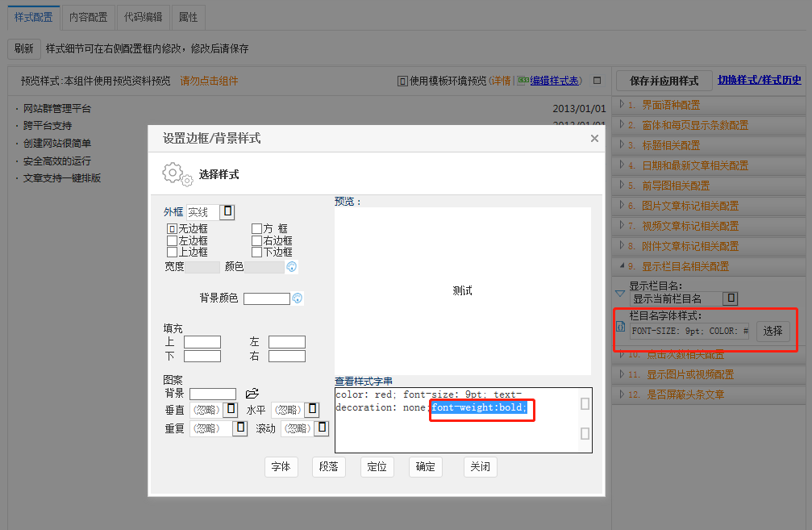Click the border 宽度 input field

tap(202, 267)
